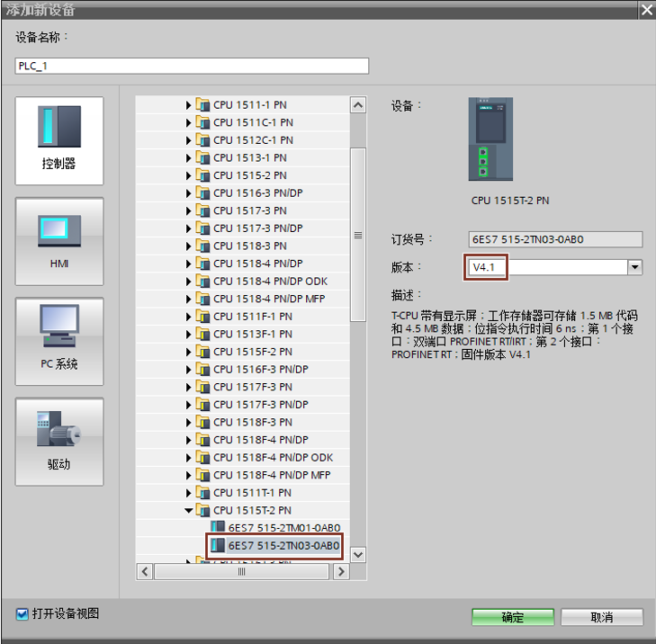Open the 版本 version dropdown

point(634,267)
